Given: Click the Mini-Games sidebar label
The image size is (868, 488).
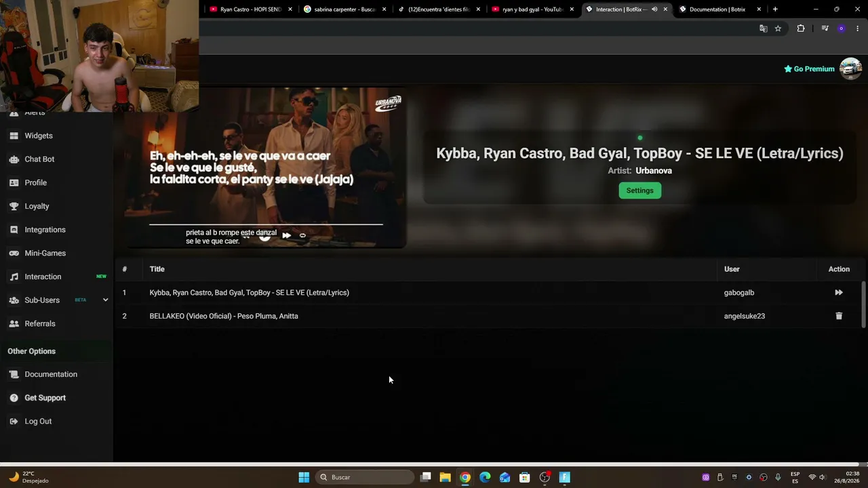Looking at the screenshot, I should tap(45, 253).
